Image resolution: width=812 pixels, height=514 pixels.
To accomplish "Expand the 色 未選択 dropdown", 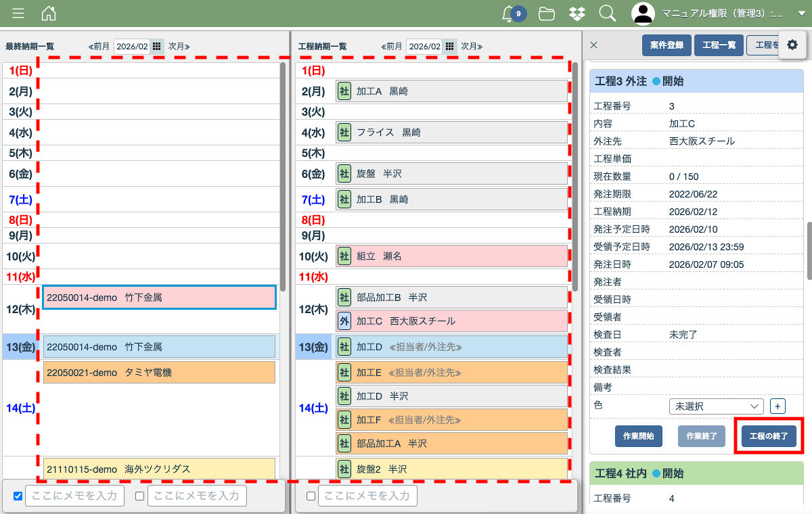I will (715, 406).
